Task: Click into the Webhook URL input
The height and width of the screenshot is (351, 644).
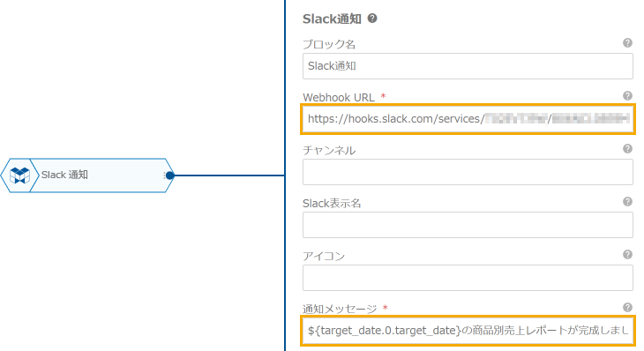Action: tap(468, 119)
